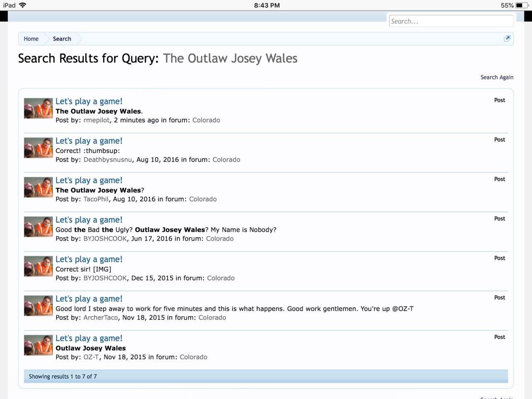Screen dimensions: 532x399
Task: Visit rmepilot's user profile link
Action: [x=97, y=120]
